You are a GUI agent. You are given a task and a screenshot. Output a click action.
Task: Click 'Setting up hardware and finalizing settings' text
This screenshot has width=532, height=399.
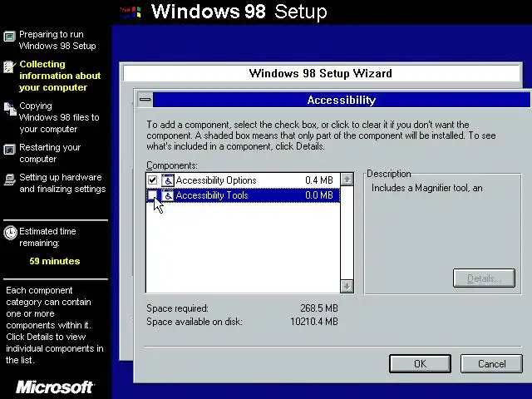click(x=62, y=183)
